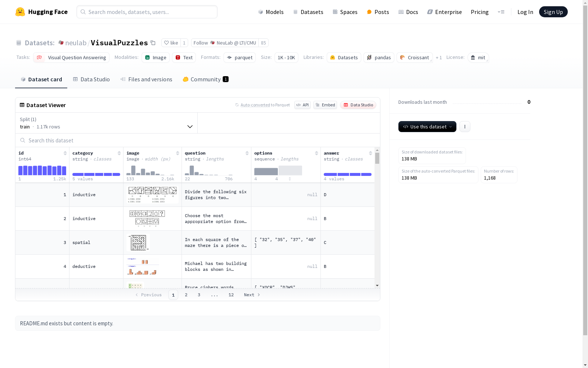Click Next page in pagination
The height and width of the screenshot is (368, 588).
(252, 295)
